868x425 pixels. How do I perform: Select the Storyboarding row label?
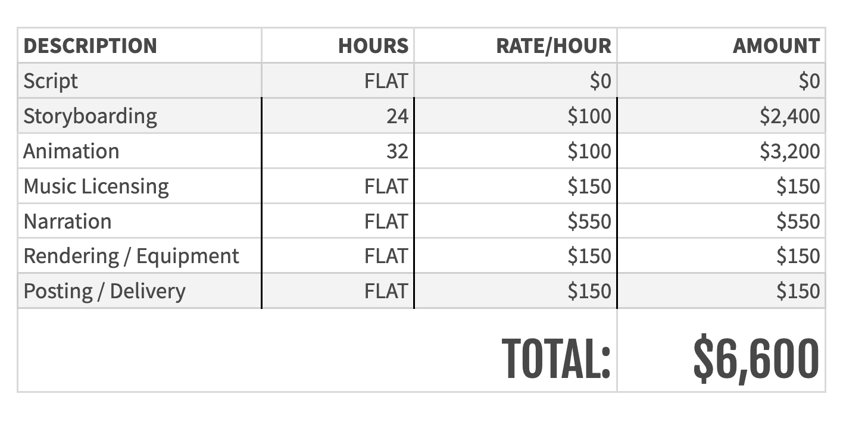click(90, 116)
